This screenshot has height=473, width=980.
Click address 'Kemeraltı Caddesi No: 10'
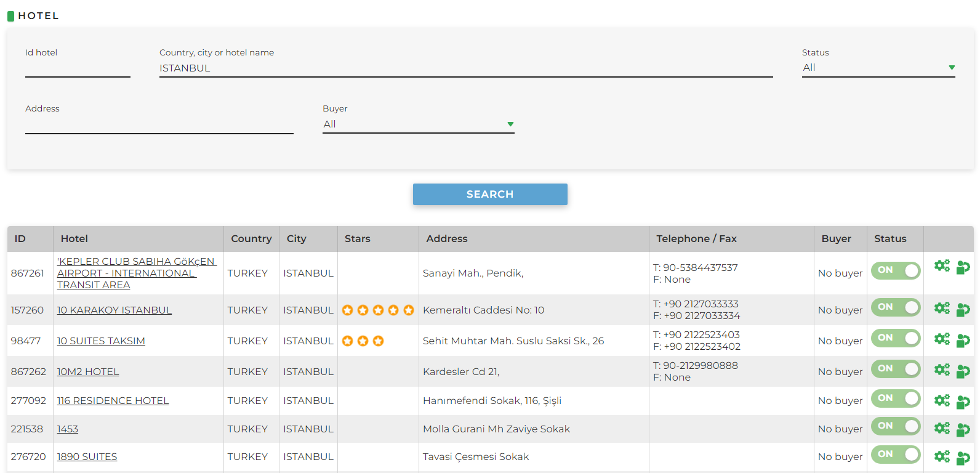click(483, 310)
